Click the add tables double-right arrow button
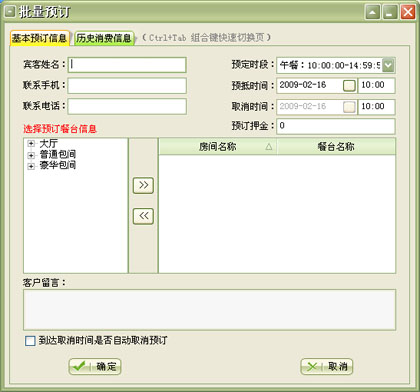 point(143,185)
